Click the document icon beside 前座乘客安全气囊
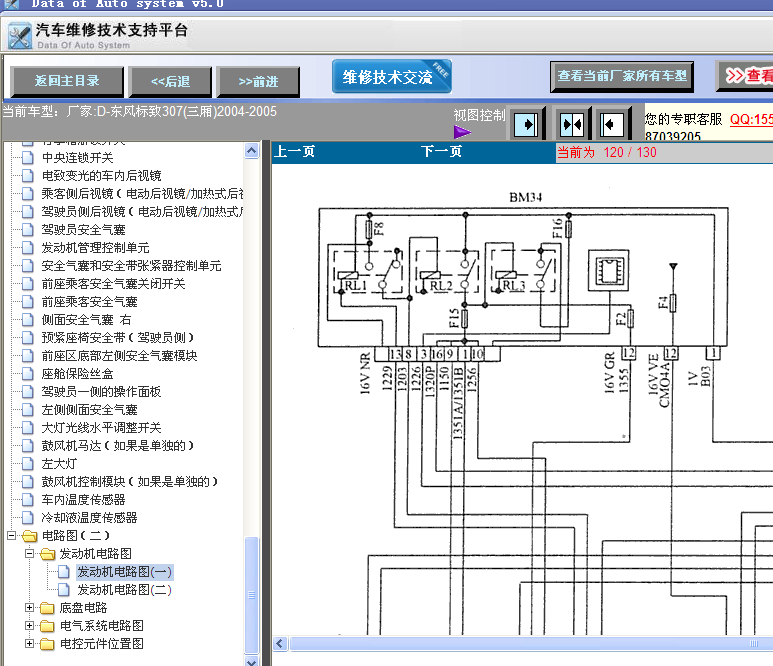The image size is (773, 666). [28, 302]
